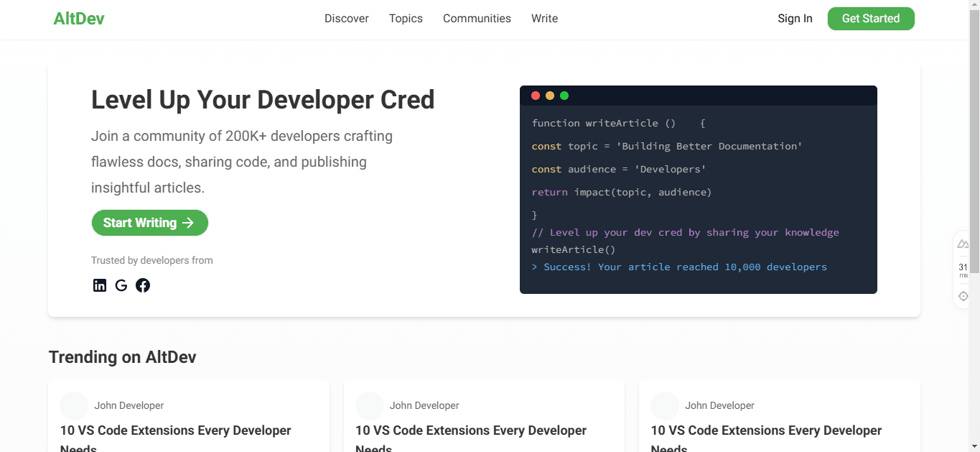980x452 pixels.
Task: Open the performance graph icon in the side widget
Action: tap(962, 243)
